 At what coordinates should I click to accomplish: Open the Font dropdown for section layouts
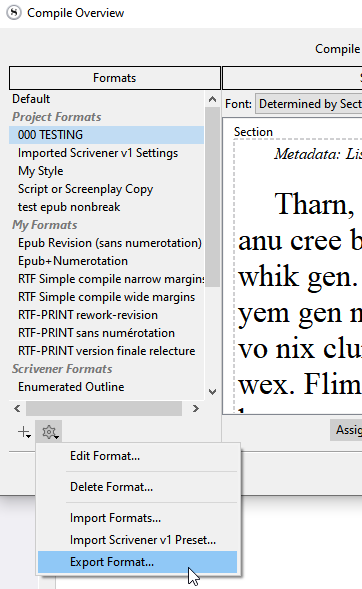click(x=308, y=104)
